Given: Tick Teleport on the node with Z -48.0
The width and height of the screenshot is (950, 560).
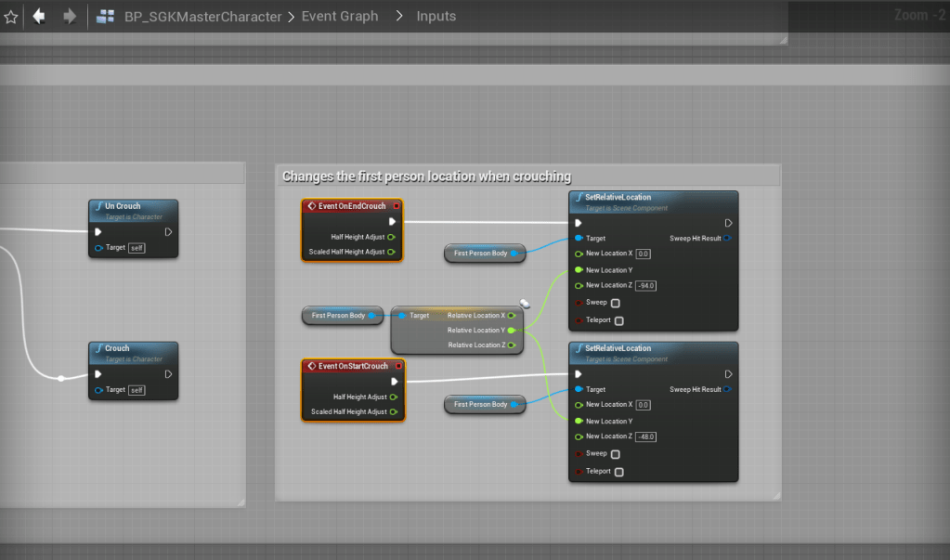Looking at the screenshot, I should 619,472.
